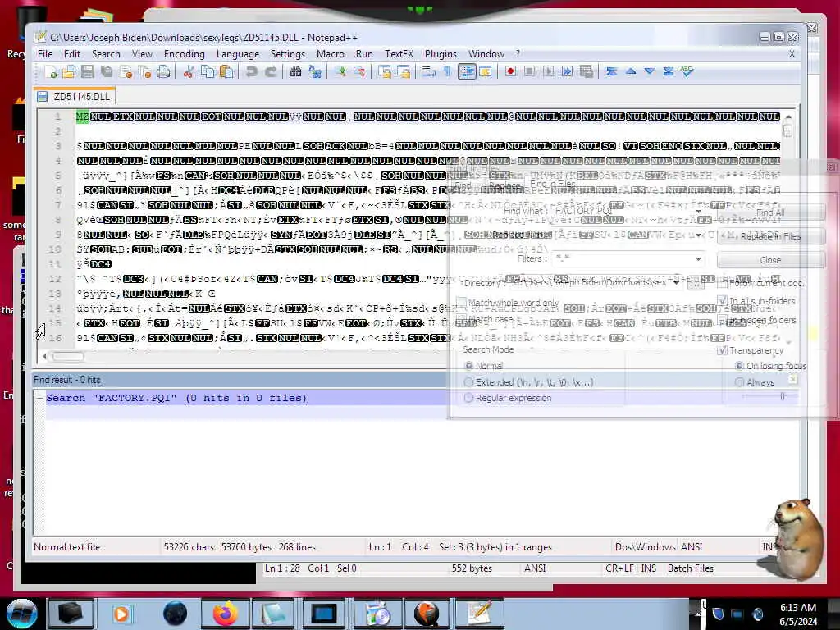Open the File menu

coord(45,54)
